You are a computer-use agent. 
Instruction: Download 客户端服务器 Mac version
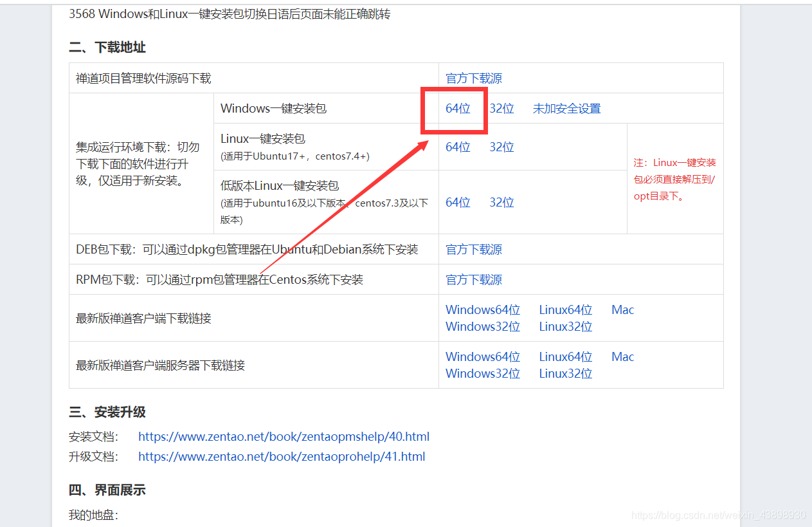tap(622, 357)
